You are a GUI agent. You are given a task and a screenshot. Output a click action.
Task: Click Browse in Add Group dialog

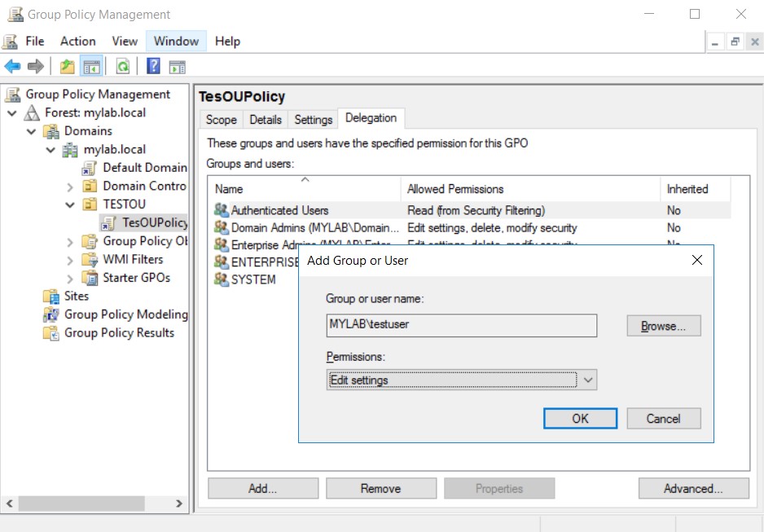[664, 326]
